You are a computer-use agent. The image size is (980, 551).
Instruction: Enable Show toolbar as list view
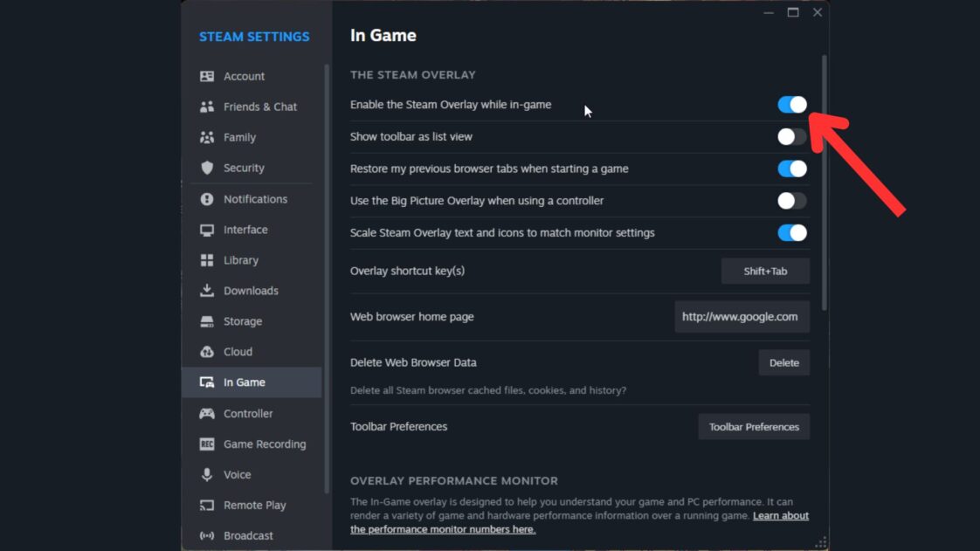point(790,136)
